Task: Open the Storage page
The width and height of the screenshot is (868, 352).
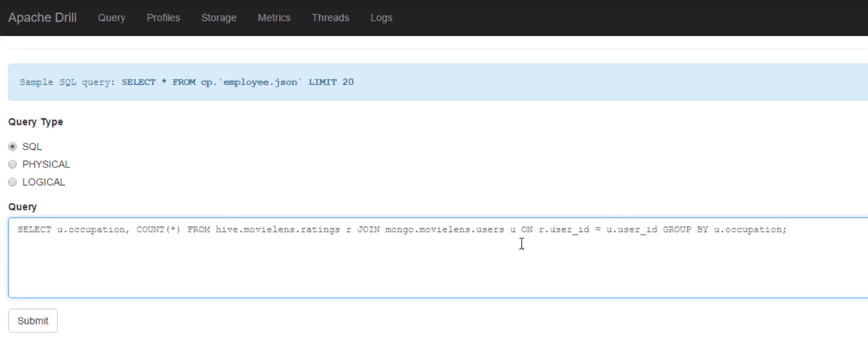Action: (x=219, y=18)
